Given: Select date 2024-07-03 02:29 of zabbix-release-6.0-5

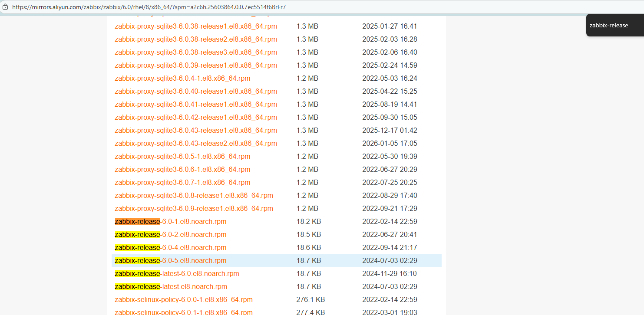Looking at the screenshot, I should click(390, 261).
